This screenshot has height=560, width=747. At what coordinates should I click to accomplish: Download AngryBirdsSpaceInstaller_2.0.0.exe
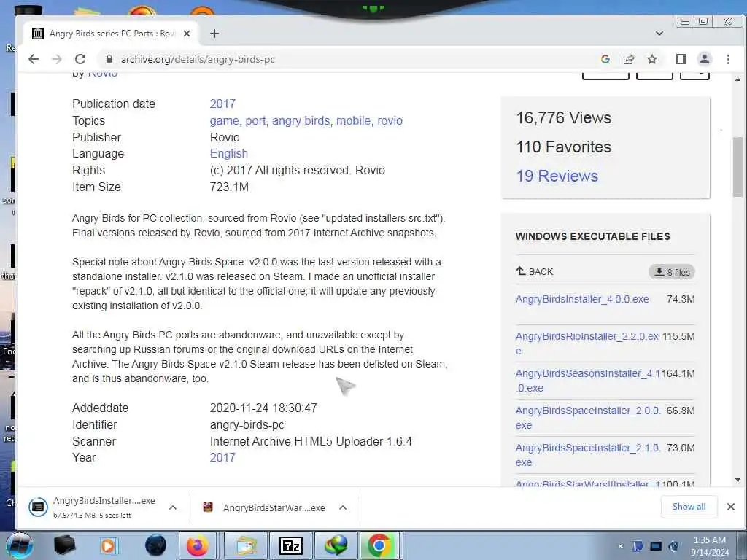coord(588,418)
